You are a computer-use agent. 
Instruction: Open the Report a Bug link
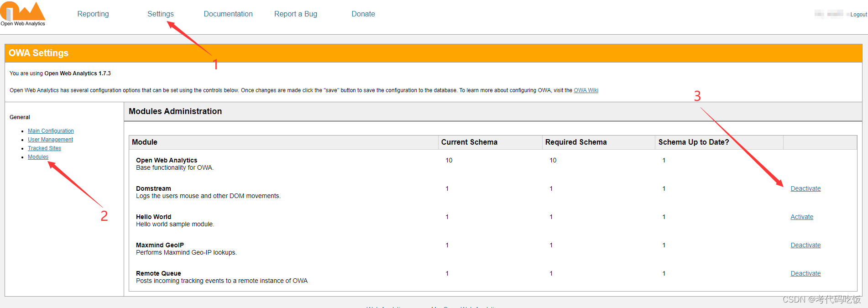296,14
